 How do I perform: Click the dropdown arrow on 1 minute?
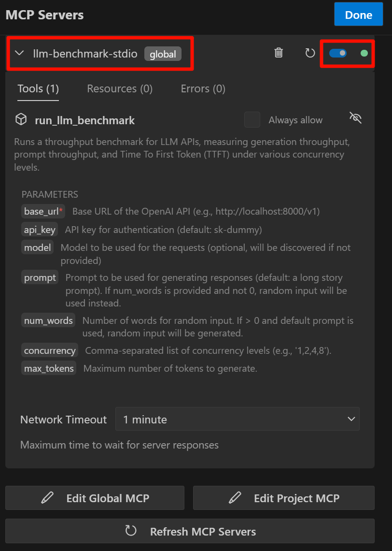(351, 419)
